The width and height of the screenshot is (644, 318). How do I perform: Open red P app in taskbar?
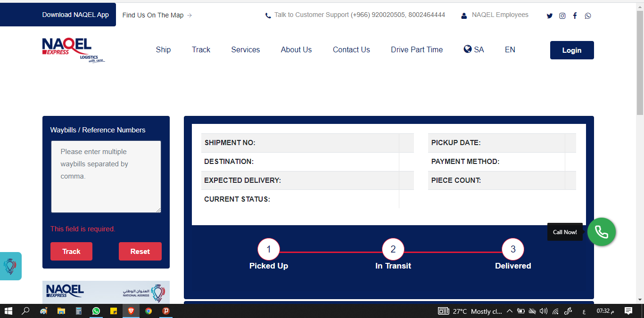(x=166, y=311)
